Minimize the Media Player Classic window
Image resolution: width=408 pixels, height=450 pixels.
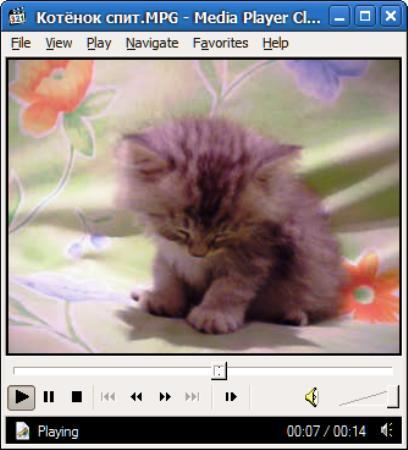[x=339, y=16]
